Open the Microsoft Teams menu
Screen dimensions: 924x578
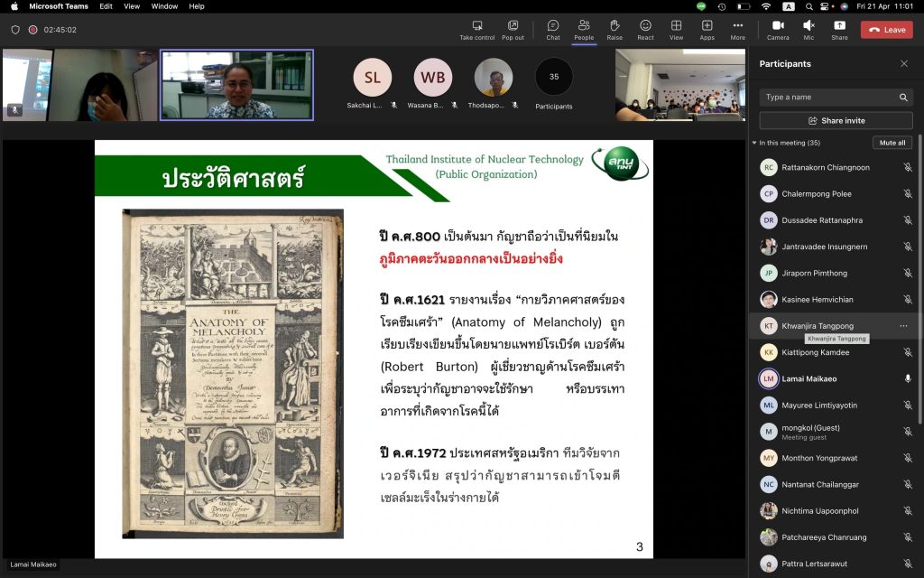click(59, 6)
